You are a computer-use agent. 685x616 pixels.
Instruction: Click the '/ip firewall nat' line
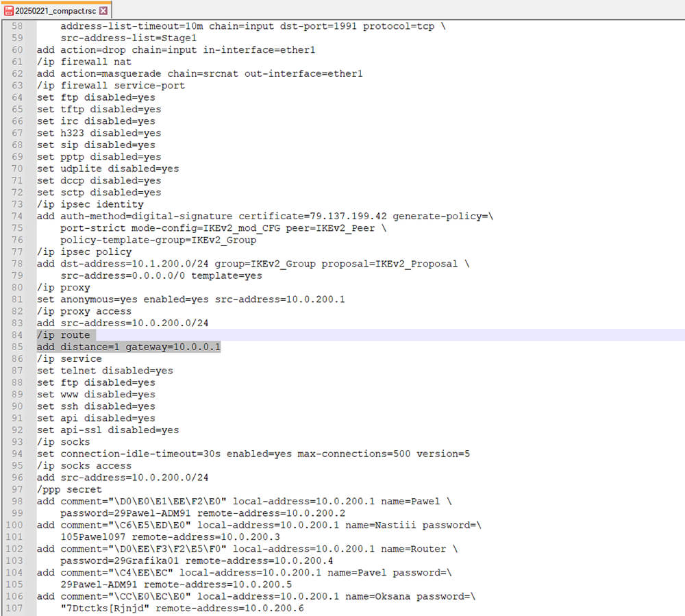click(84, 62)
